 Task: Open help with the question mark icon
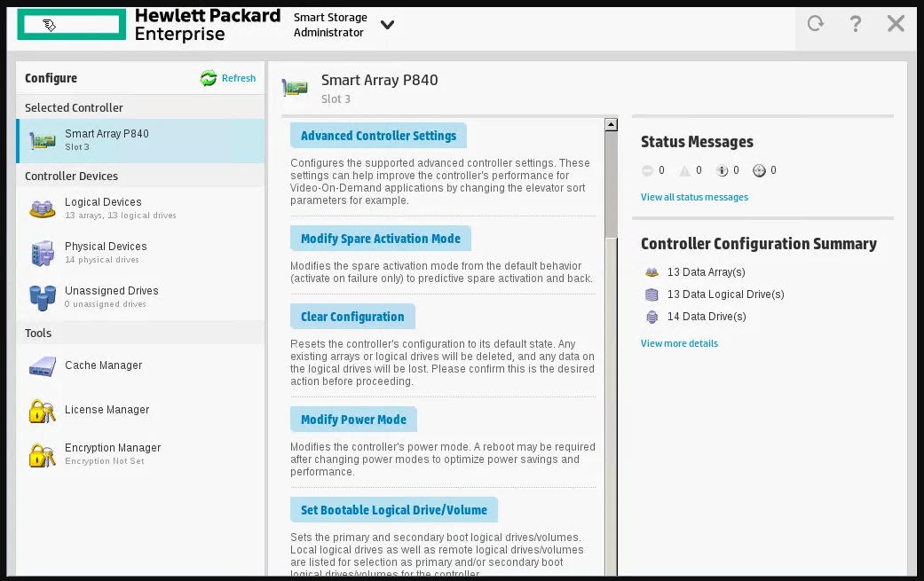(856, 24)
